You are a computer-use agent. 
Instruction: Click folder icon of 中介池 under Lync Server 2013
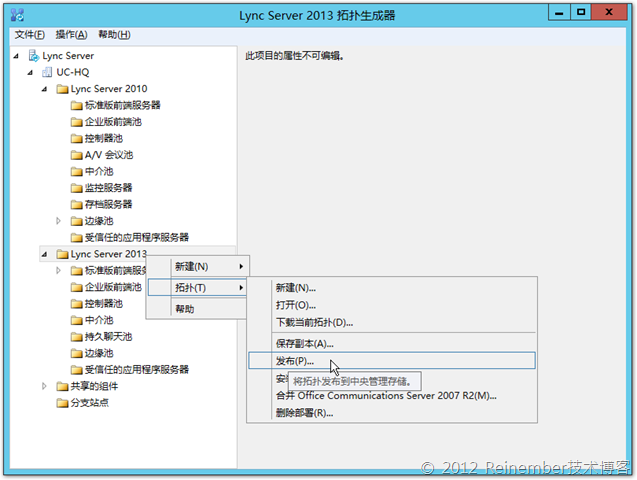(76, 320)
